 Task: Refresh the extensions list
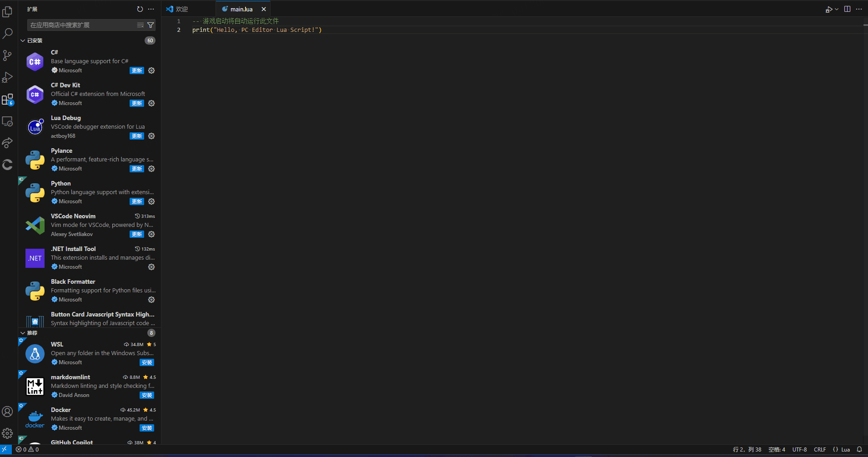click(x=140, y=9)
